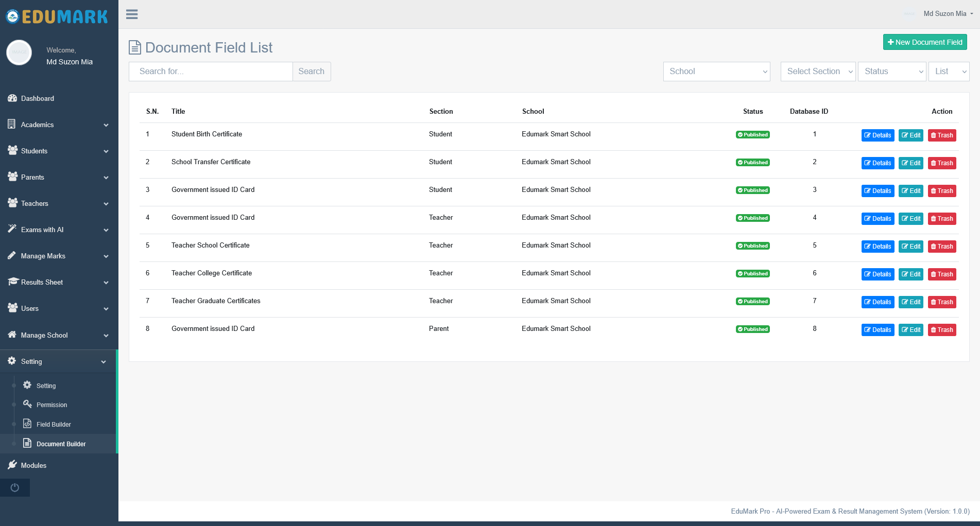
Task: Open the Status filter dropdown
Action: pyautogui.click(x=892, y=72)
